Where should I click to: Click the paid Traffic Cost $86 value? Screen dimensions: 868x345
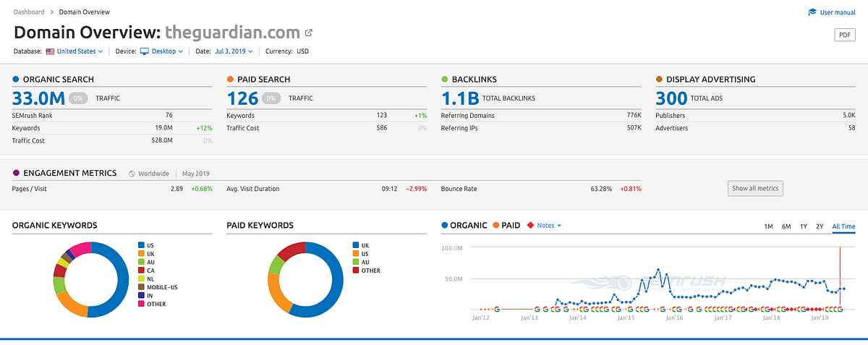[382, 127]
